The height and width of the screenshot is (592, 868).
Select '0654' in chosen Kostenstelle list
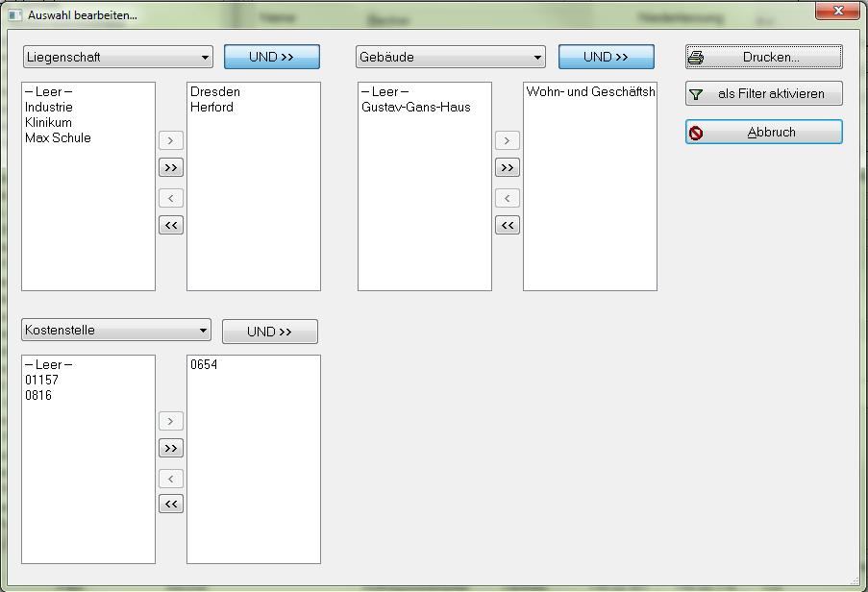tap(204, 364)
